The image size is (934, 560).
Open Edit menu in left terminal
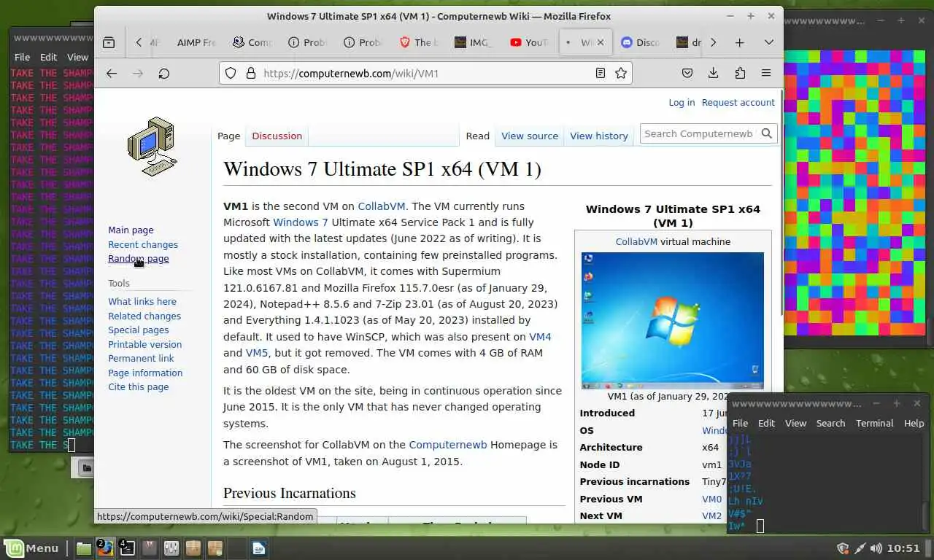coord(48,57)
